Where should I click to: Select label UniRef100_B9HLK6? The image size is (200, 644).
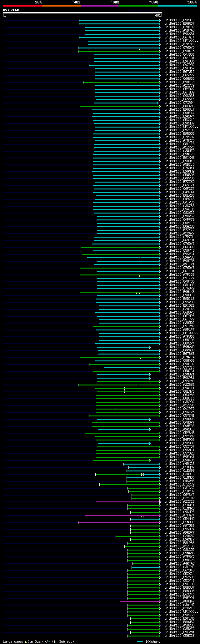point(179,292)
